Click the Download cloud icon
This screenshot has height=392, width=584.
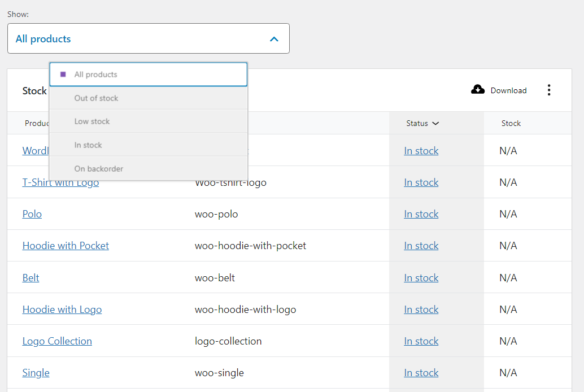click(x=478, y=89)
